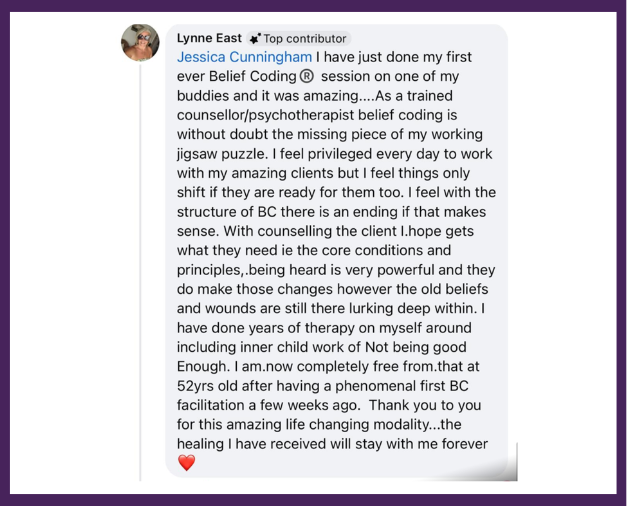Select the Top contributor label text
The width and height of the screenshot is (636, 506).
click(304, 39)
